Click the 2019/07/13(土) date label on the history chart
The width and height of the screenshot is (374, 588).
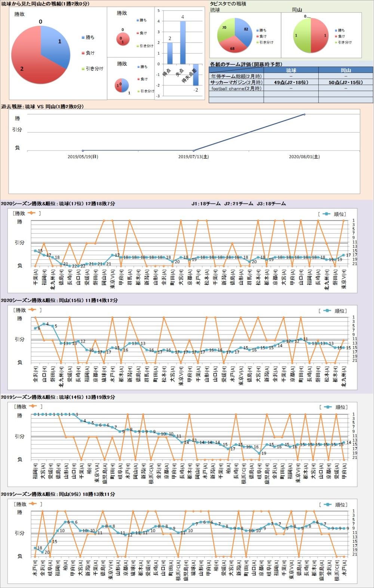tap(193, 157)
